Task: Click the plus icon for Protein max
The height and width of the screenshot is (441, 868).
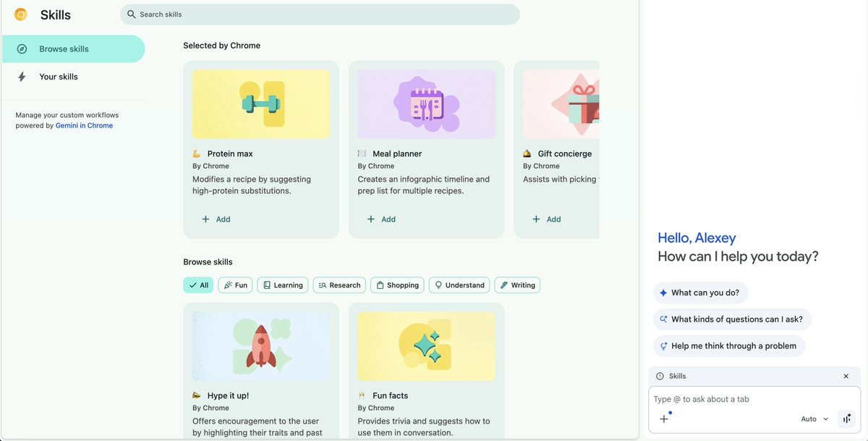Action: pos(205,219)
